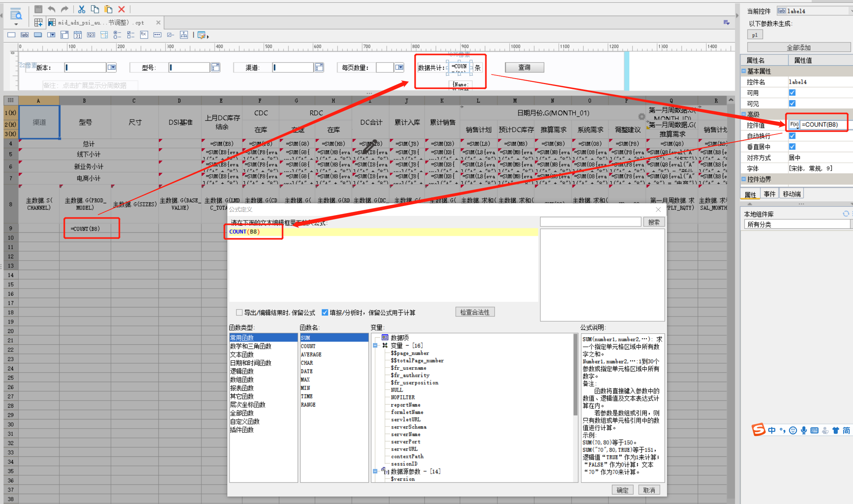This screenshot has width=853, height=504.
Task: Click the 检查合法性 button
Action: click(x=475, y=312)
